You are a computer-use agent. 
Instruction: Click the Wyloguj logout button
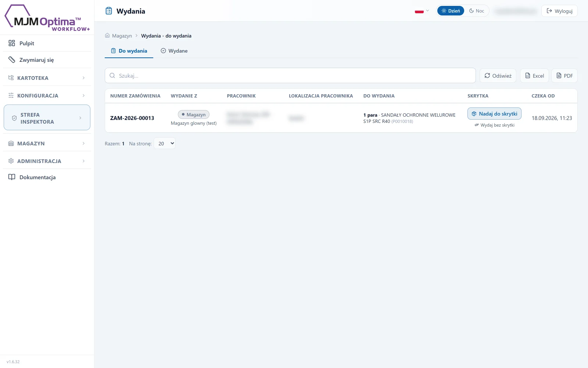(559, 11)
